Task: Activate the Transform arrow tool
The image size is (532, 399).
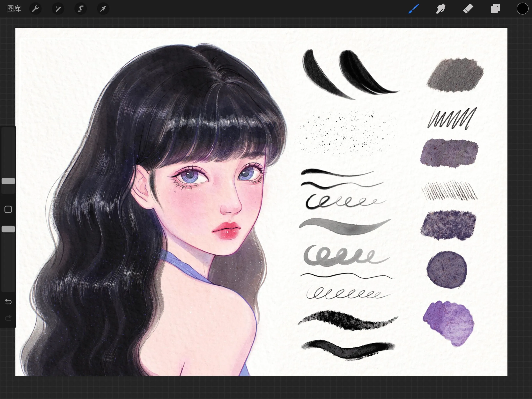Action: (103, 9)
